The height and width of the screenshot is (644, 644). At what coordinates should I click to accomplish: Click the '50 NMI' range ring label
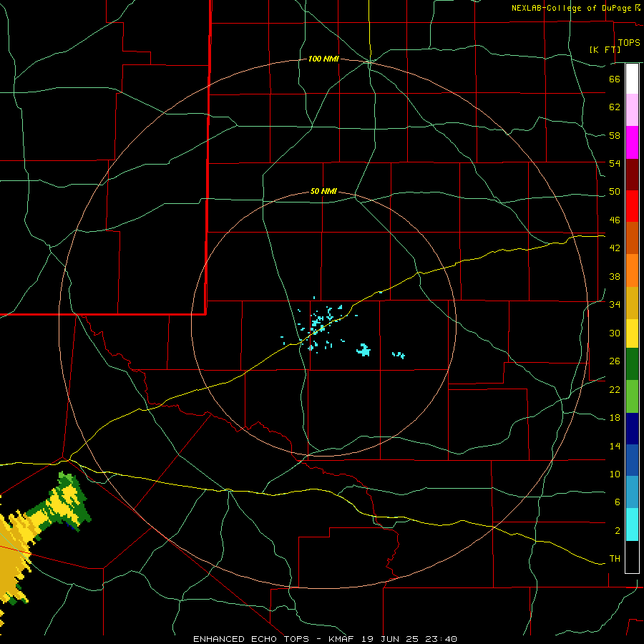(323, 191)
